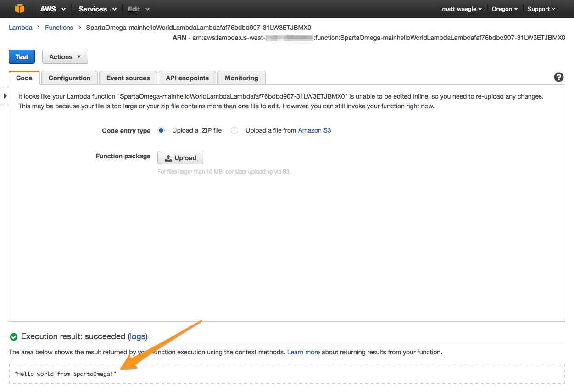Click the help question mark icon
The image size is (574, 392).
pos(558,77)
